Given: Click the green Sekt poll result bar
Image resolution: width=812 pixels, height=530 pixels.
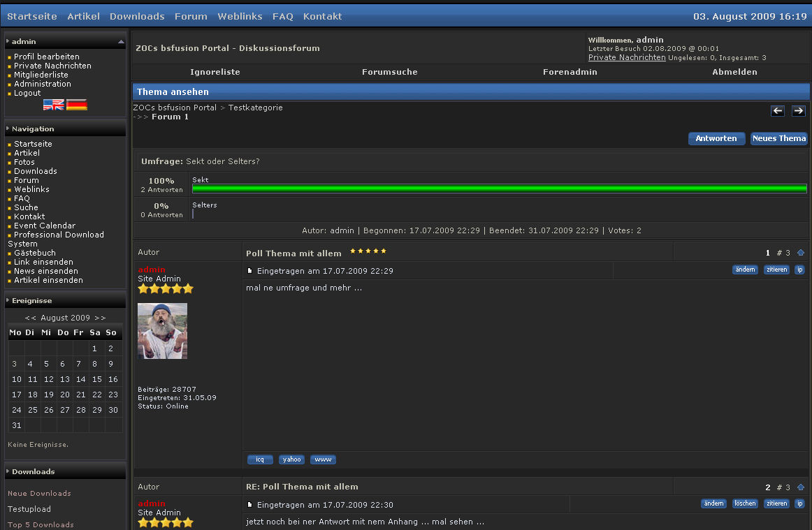Looking at the screenshot, I should click(499, 189).
